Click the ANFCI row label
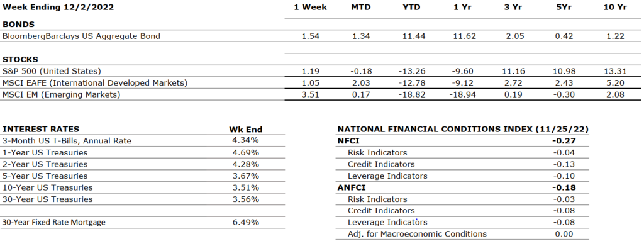 pyautogui.click(x=351, y=187)
